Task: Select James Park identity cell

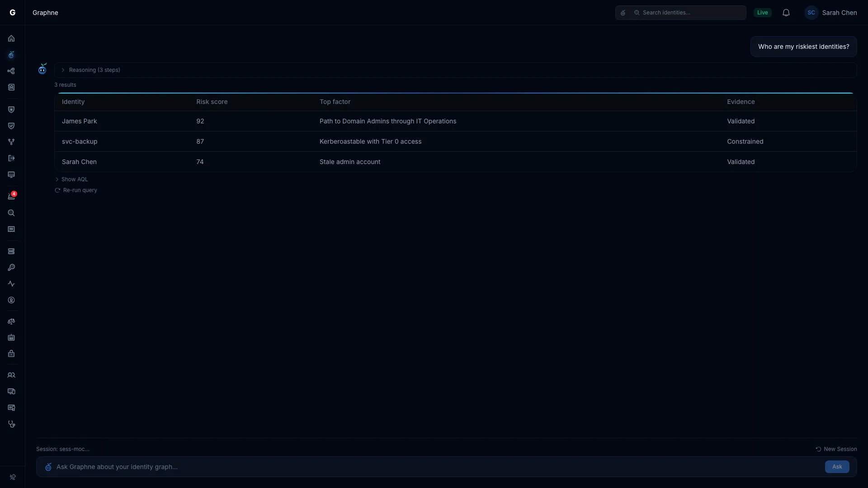Action: pyautogui.click(x=80, y=121)
